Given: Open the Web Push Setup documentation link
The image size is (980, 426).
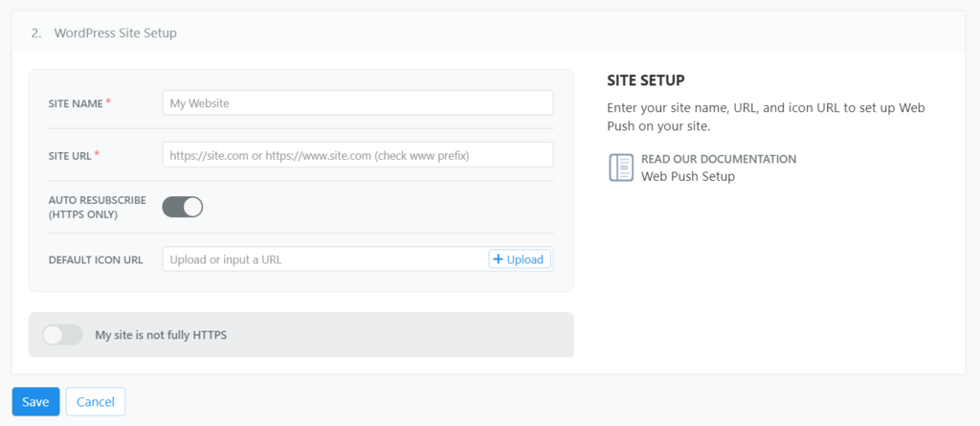Looking at the screenshot, I should pyautogui.click(x=687, y=176).
